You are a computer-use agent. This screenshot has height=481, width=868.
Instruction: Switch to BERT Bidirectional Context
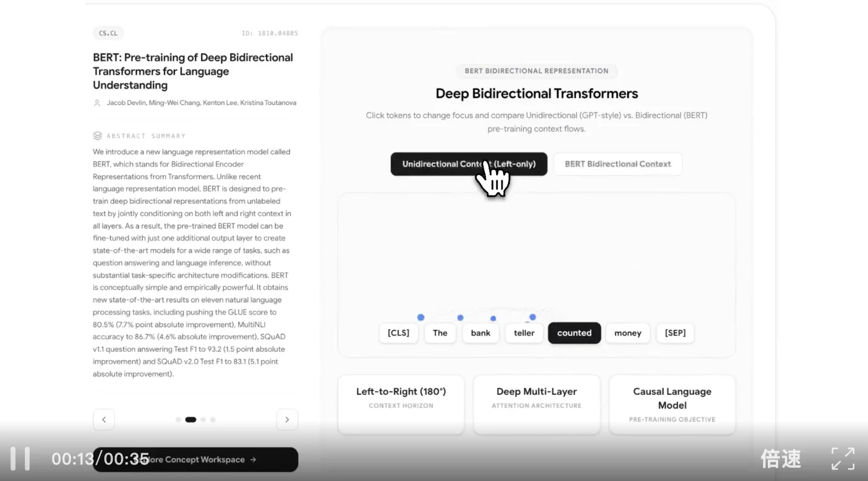coord(618,164)
